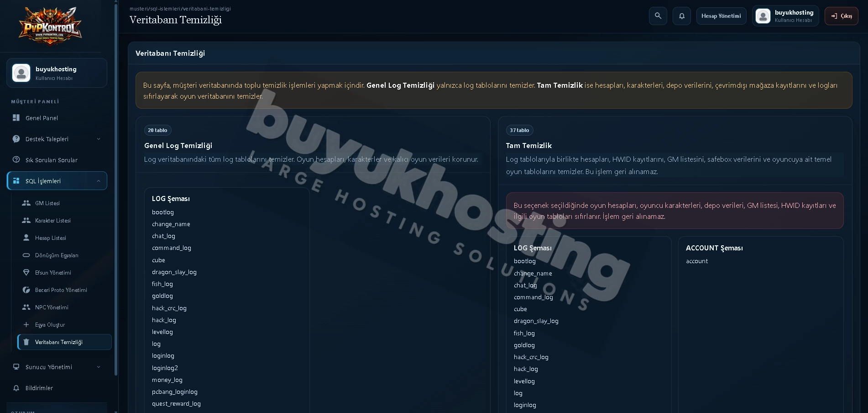The height and width of the screenshot is (413, 868).
Task: Click fish_log in Genel Log Temizliği list
Action: 162,284
